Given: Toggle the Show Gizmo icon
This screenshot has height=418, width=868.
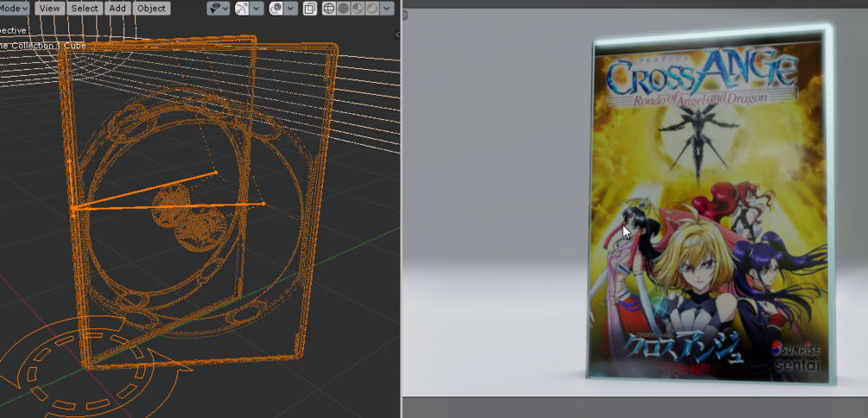Looking at the screenshot, I should point(242,9).
